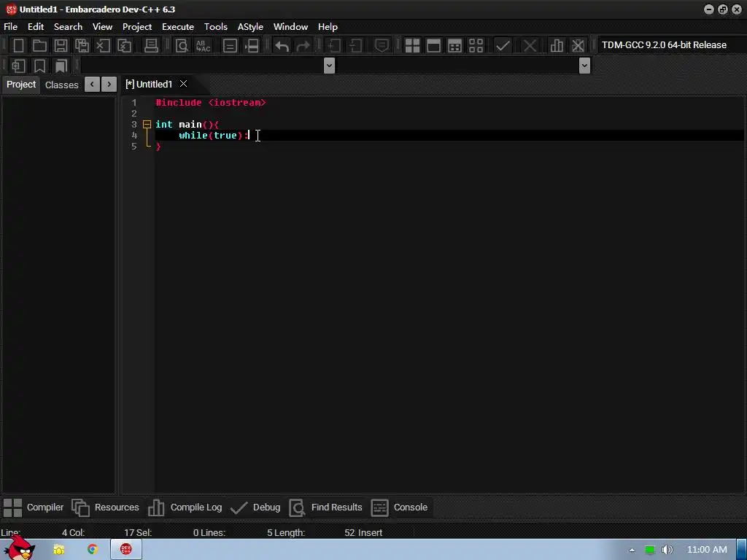Open the View menu
Screen dimensions: 747x560
102,27
